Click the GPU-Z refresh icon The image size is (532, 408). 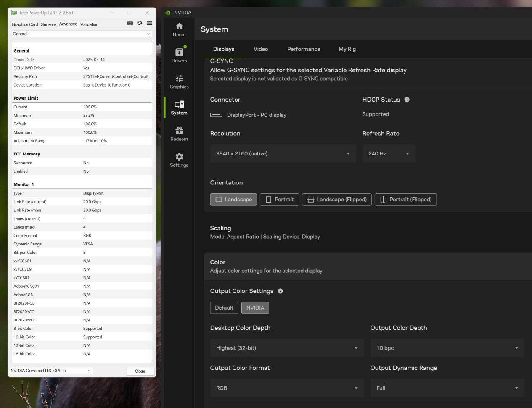(140, 23)
